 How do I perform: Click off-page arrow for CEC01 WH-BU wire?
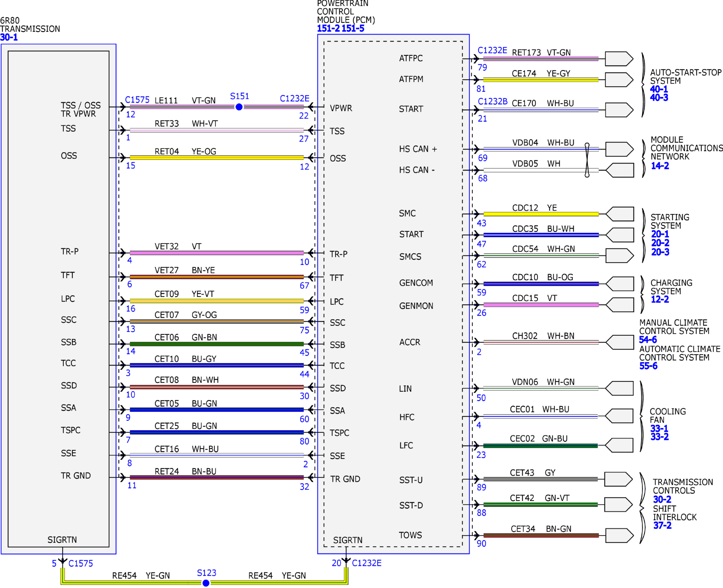tap(619, 416)
